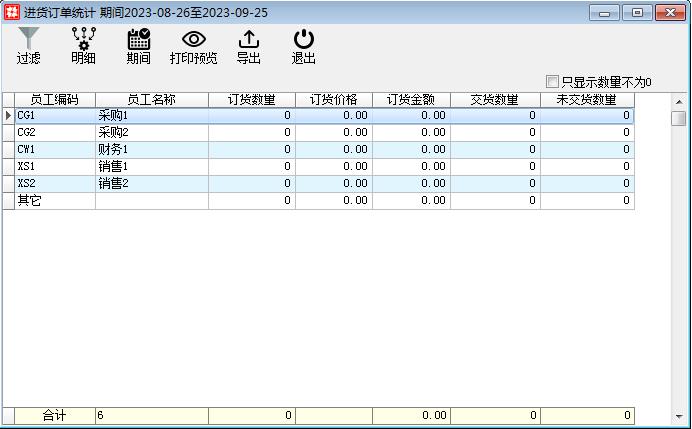Image resolution: width=692 pixels, height=429 pixels.
Task: Click the scroll up arrow of scrollbar
Action: [679, 101]
